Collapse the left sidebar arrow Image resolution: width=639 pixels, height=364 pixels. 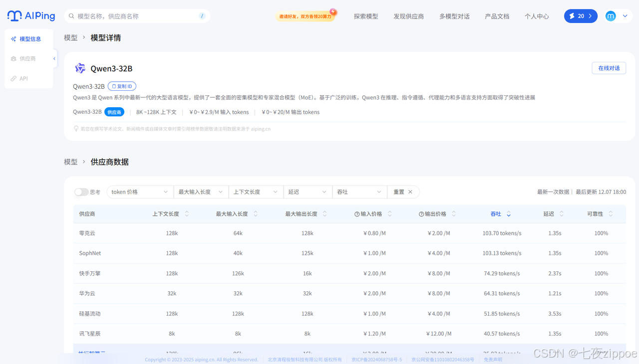pos(54,58)
